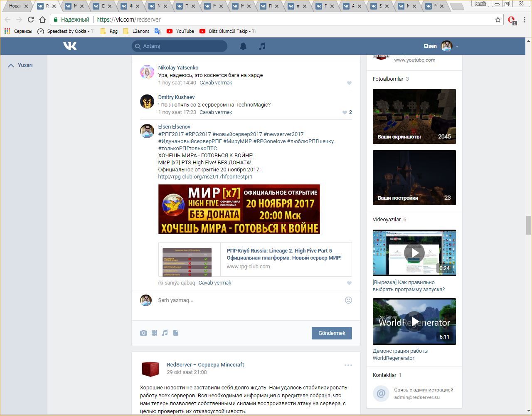The image size is (532, 416).
Task: Open the rpg-club.org contest link
Action: [x=205, y=177]
